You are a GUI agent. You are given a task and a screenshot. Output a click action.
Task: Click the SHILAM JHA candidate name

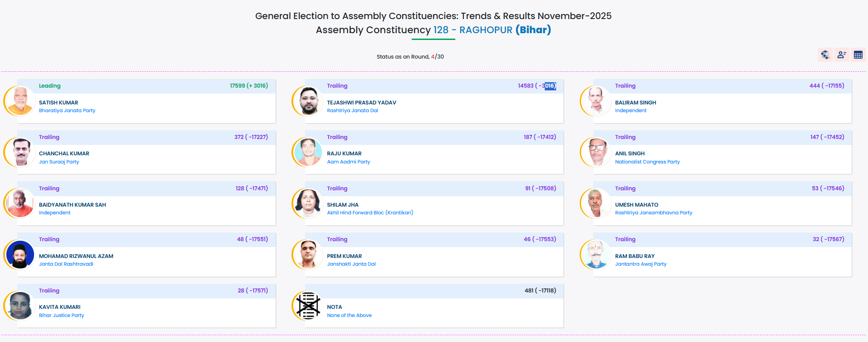tap(343, 205)
